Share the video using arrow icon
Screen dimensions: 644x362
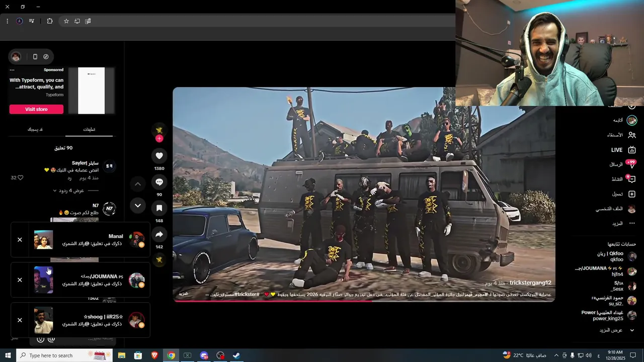(159, 234)
